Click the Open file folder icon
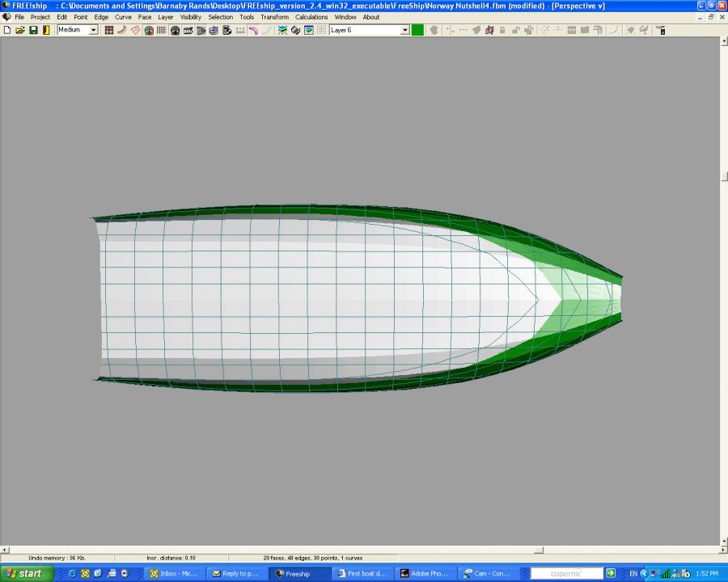This screenshot has width=728, height=582. pos(20,30)
